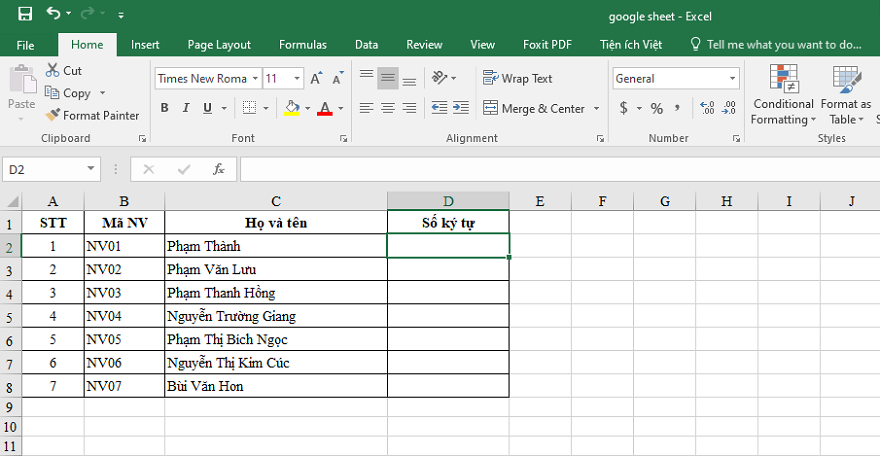
Task: Apply Center horizontal alignment
Action: pyautogui.click(x=388, y=108)
